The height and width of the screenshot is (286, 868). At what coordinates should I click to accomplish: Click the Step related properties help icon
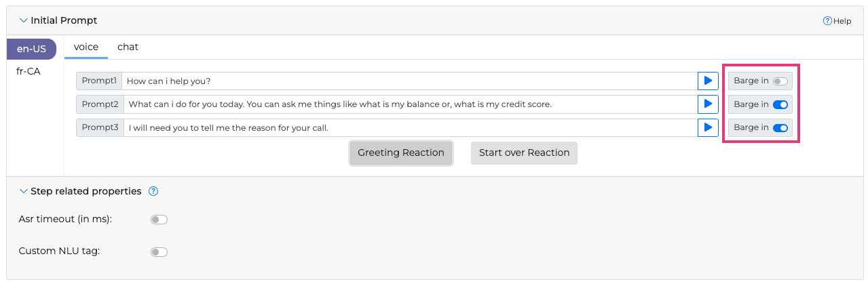(153, 191)
